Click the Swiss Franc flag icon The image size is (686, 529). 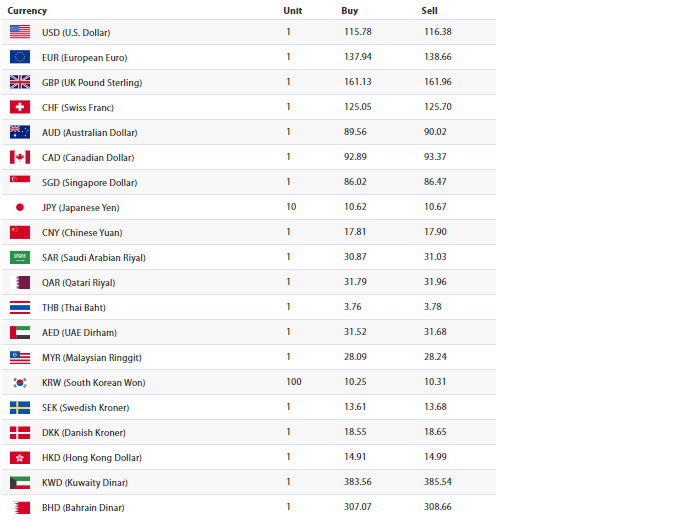coord(20,107)
